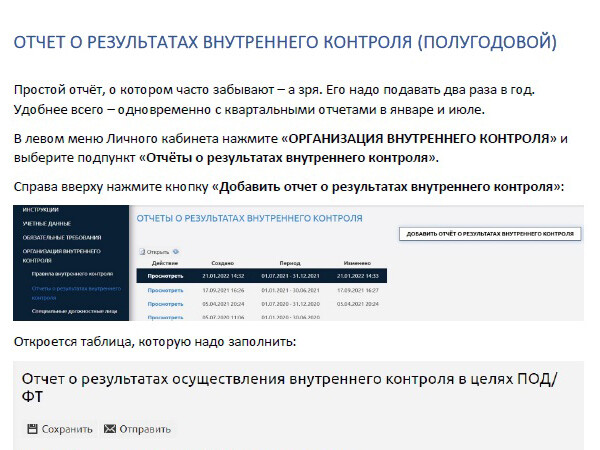Screen dimensions: 600x450
Task: Add a new internal control results report
Action: [x=490, y=234]
